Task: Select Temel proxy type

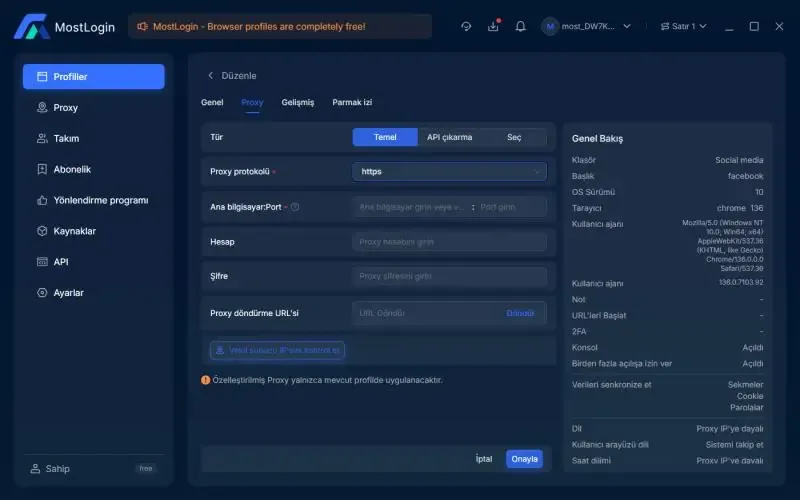Action: tap(385, 137)
